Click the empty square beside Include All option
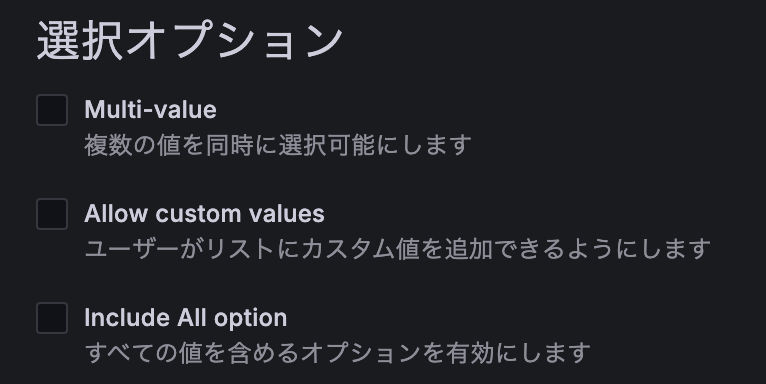Viewport: 766px width, 384px height. click(52, 318)
